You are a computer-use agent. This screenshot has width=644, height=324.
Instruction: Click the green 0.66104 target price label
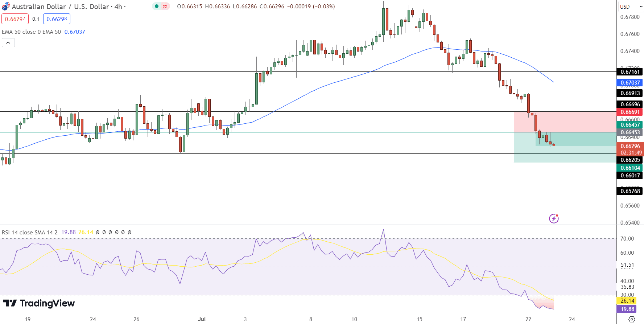(630, 168)
